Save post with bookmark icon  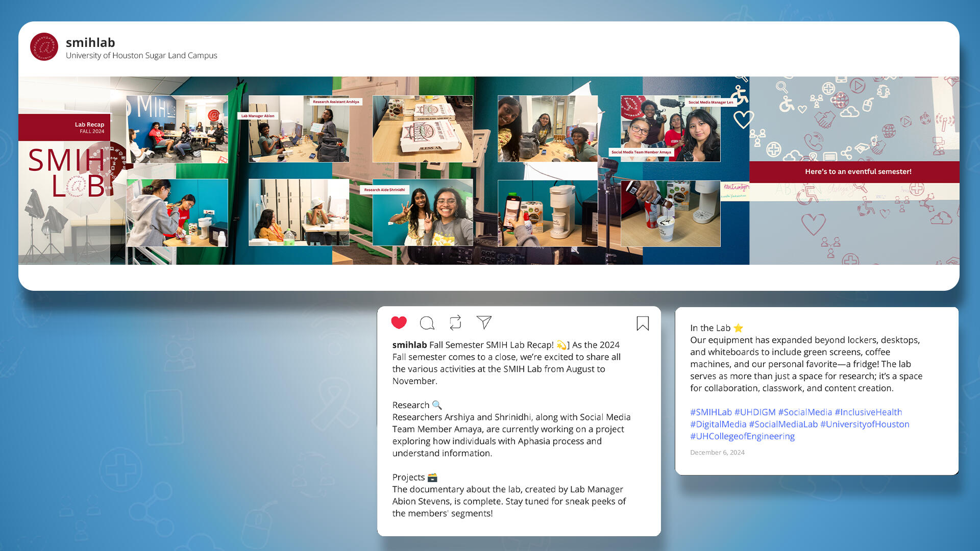click(x=643, y=323)
